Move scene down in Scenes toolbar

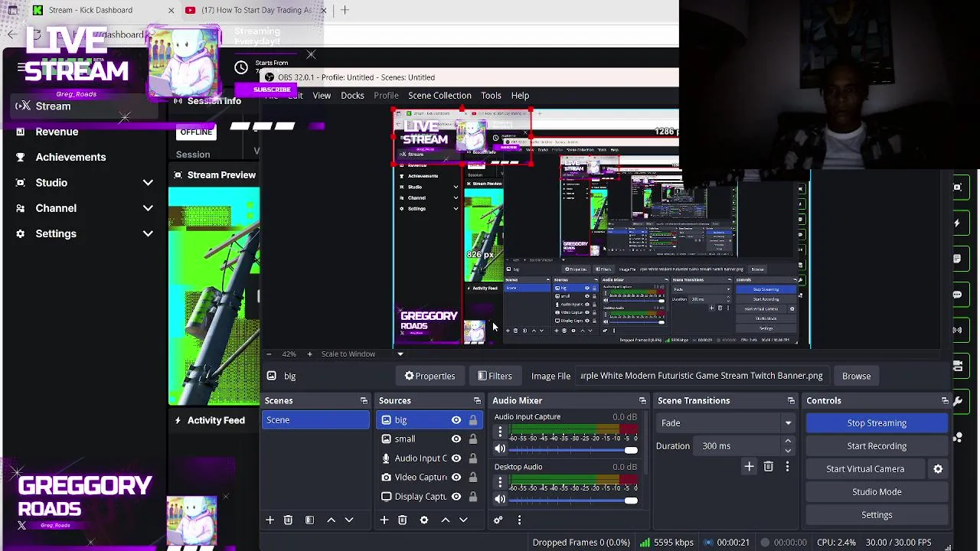point(349,520)
